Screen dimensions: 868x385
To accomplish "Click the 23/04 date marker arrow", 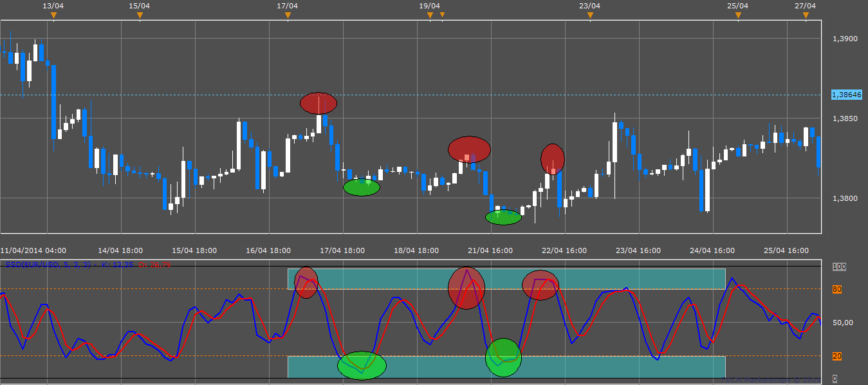I will tap(590, 16).
